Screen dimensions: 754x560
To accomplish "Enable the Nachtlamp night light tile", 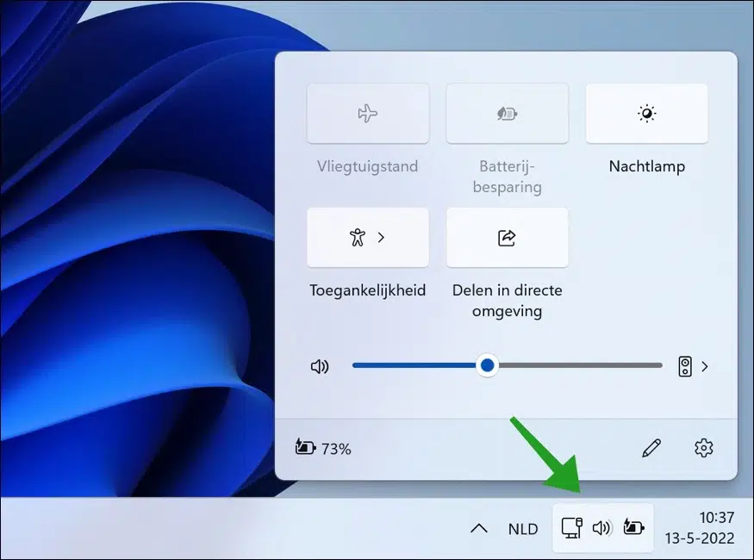I will 647,114.
